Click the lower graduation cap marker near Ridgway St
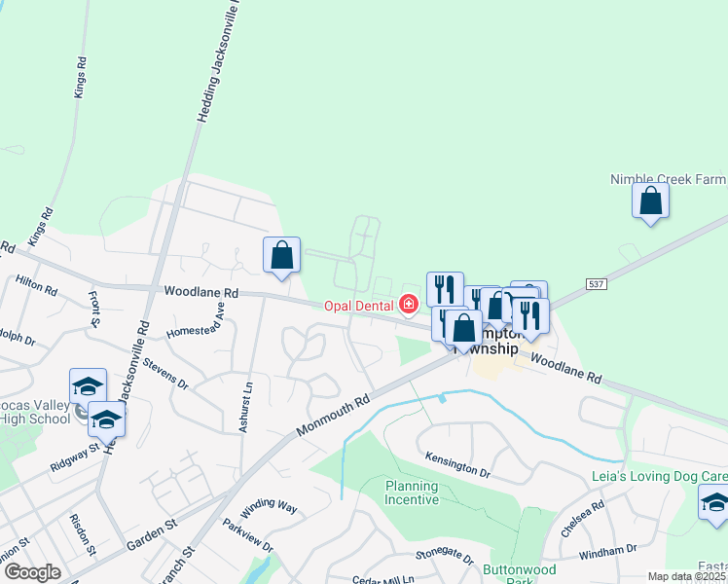 106,421
